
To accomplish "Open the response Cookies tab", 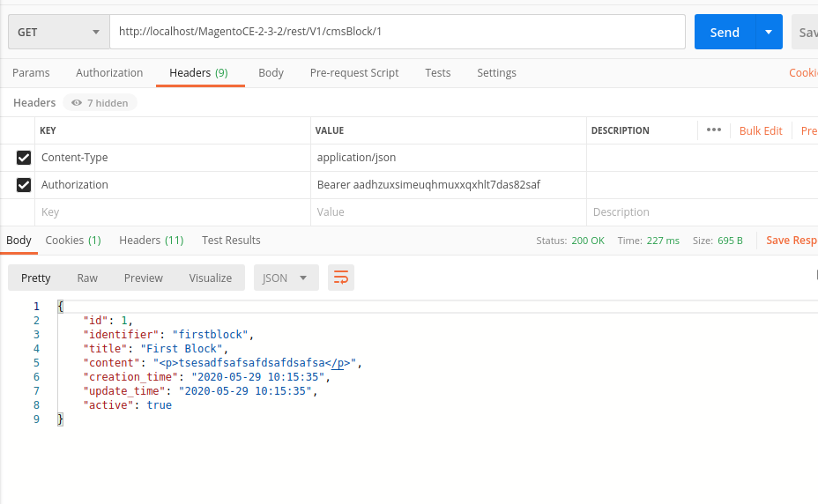I will 72,241.
